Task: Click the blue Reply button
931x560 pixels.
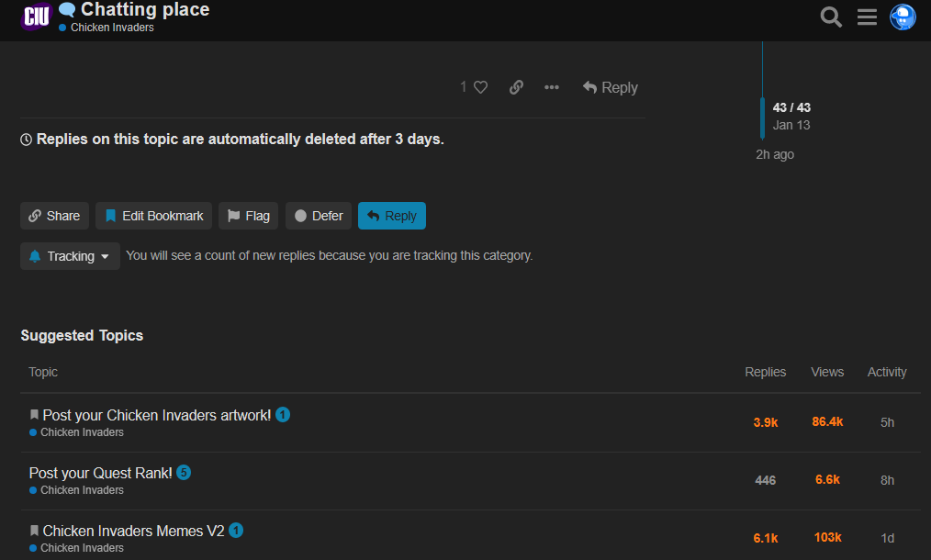Action: click(x=391, y=216)
